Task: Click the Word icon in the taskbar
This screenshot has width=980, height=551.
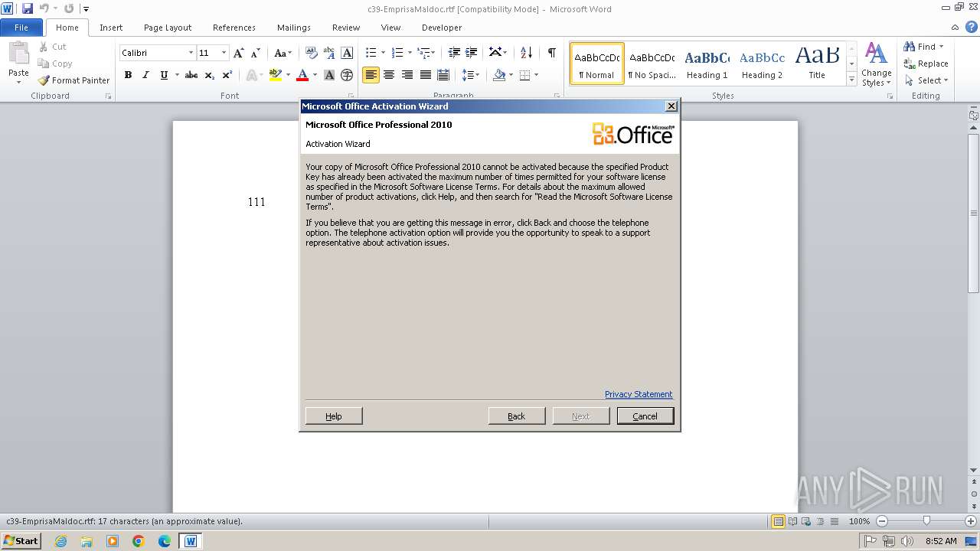Action: coord(191,541)
